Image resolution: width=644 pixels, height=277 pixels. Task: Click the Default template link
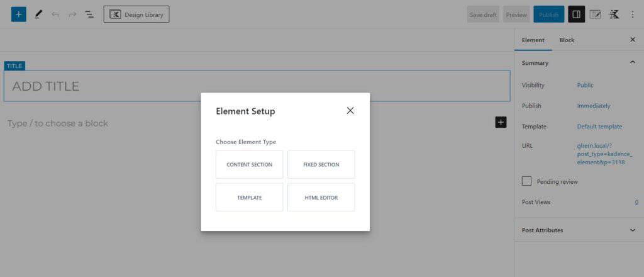(x=599, y=127)
